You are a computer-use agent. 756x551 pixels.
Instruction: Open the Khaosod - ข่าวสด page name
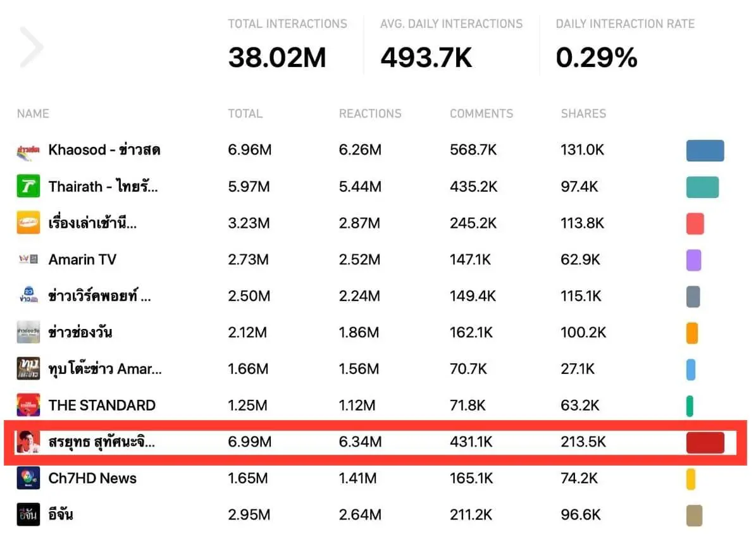click(104, 151)
